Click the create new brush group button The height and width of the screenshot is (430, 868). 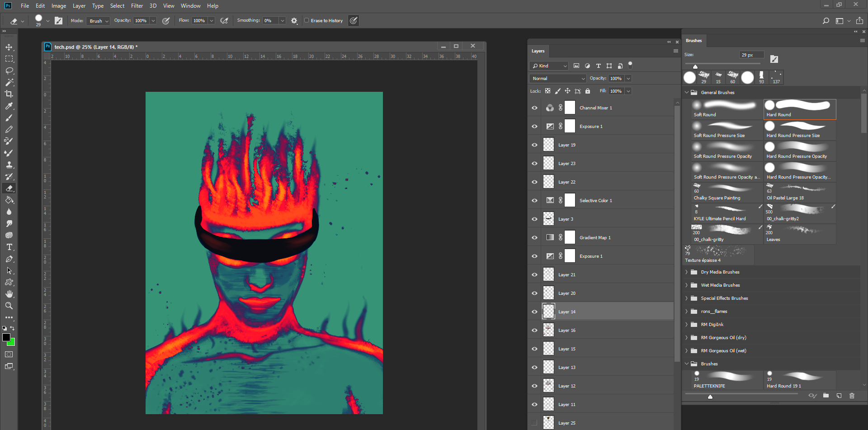click(x=826, y=396)
